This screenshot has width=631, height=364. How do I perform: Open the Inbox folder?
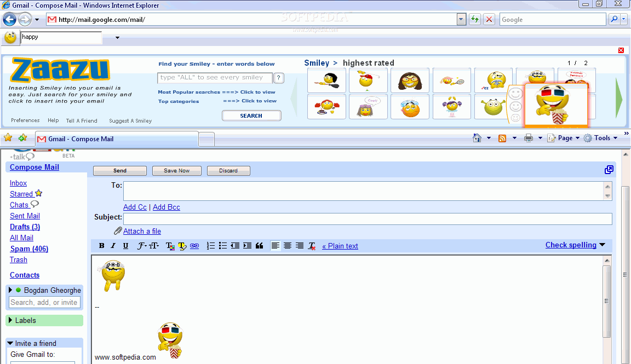point(18,183)
